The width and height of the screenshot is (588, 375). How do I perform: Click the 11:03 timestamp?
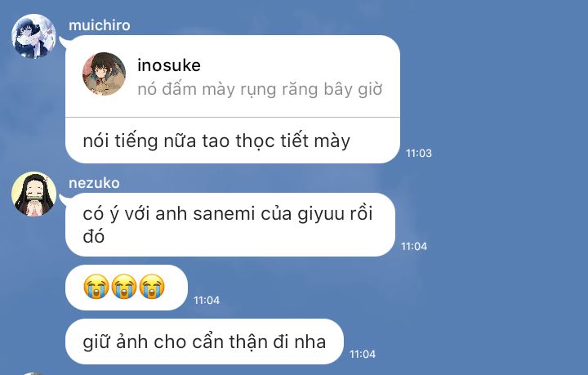click(x=419, y=154)
